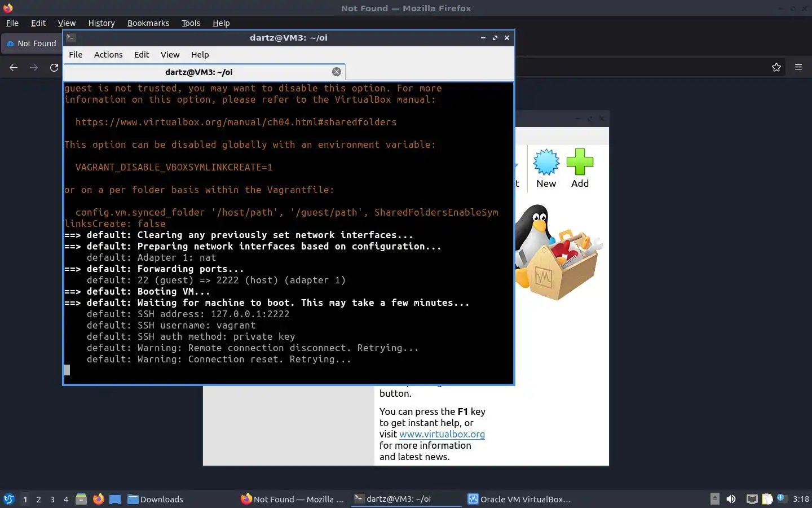812x508 pixels.
Task: Click New in VirtualBox toolbar
Action: 546,168
